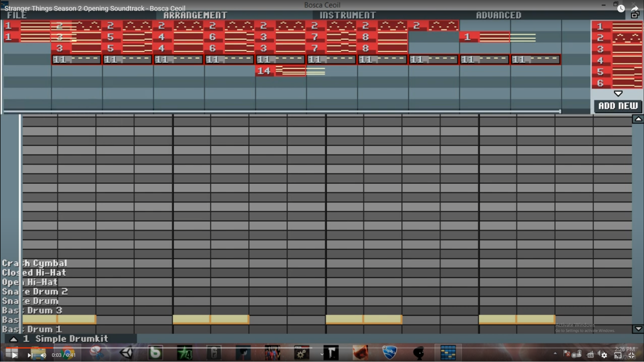Click the instrument selector up arrow

14,339
